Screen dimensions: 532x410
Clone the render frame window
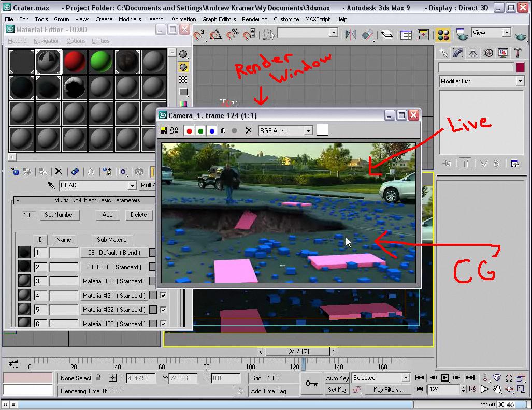point(175,131)
